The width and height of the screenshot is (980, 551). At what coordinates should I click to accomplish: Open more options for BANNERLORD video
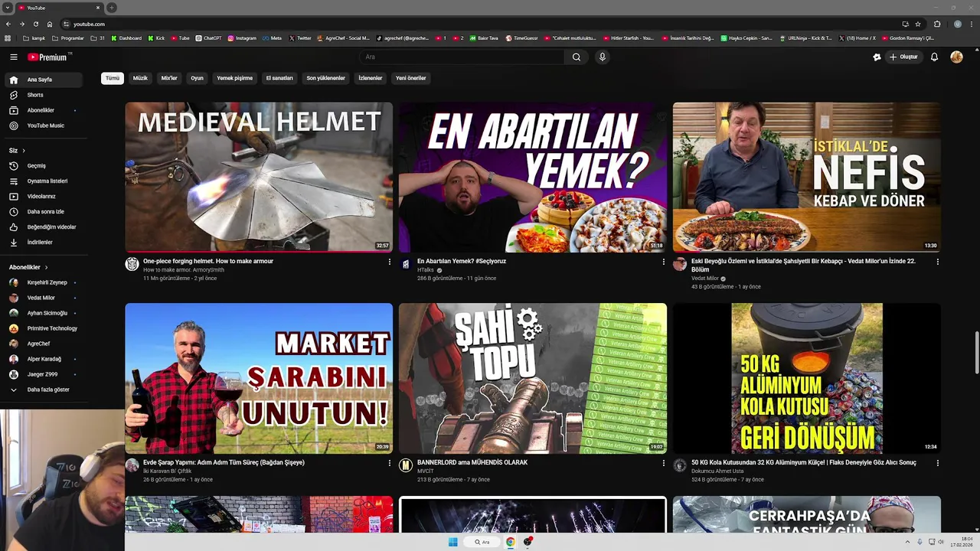click(663, 463)
